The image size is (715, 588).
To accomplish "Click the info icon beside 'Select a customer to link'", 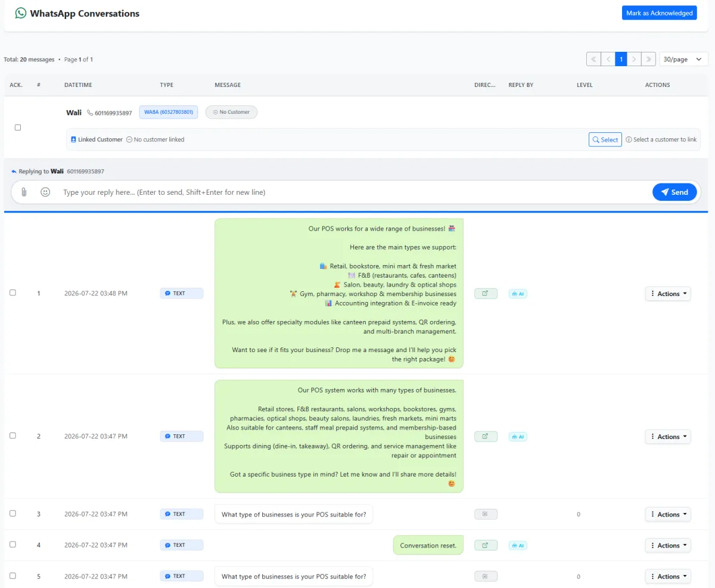I will coord(629,139).
